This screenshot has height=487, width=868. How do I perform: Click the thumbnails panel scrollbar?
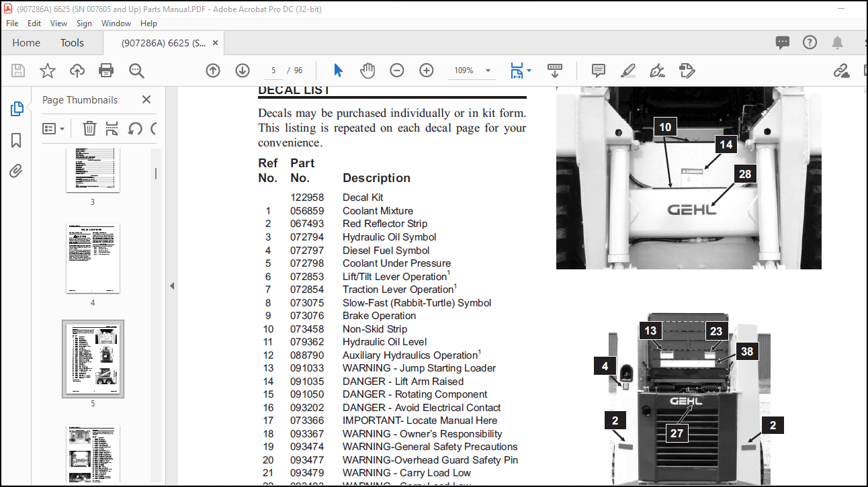[156, 173]
